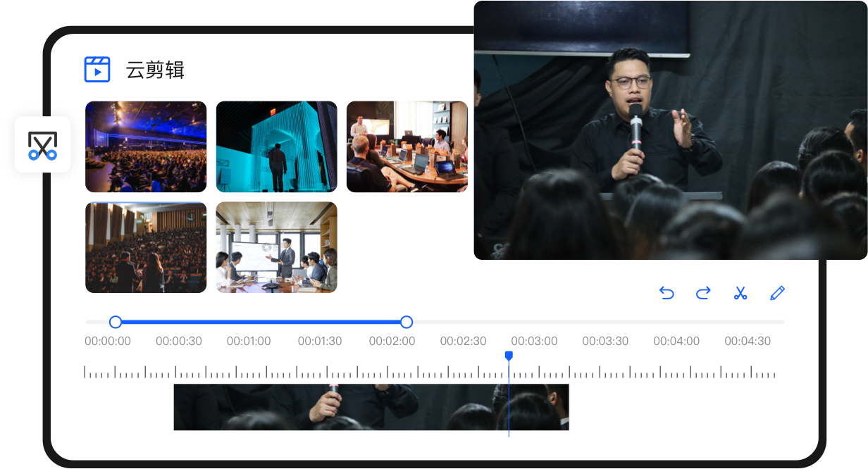
Task: Click the redo arrow icon
Action: coord(703,293)
